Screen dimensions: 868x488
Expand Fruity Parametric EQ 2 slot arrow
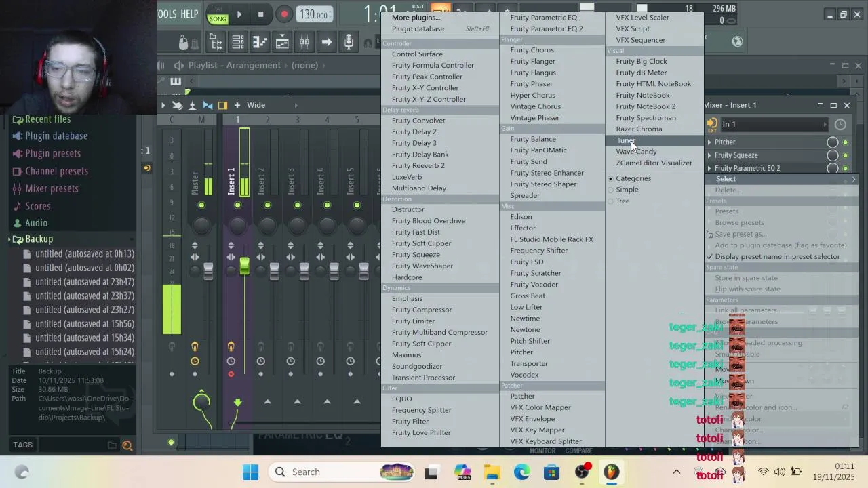tap(709, 169)
